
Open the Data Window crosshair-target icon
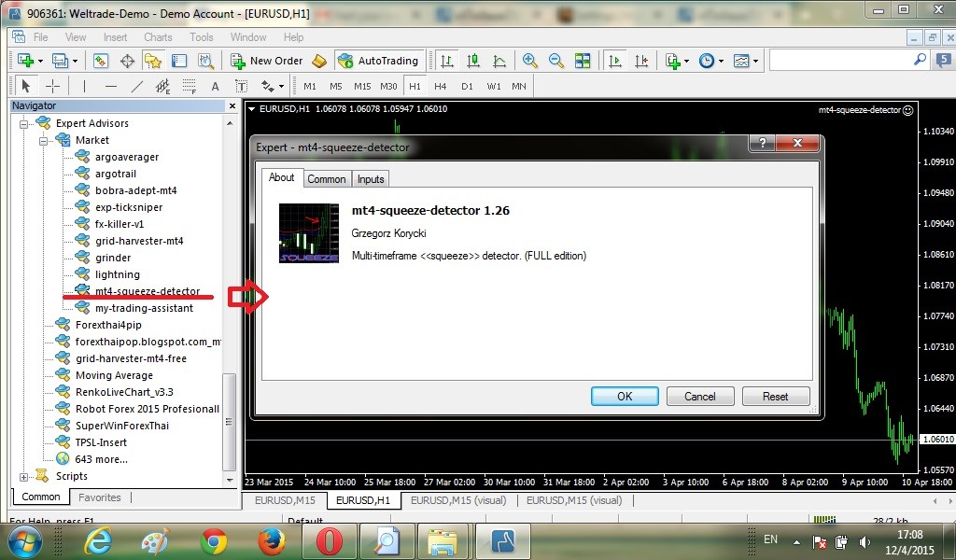pos(127,61)
